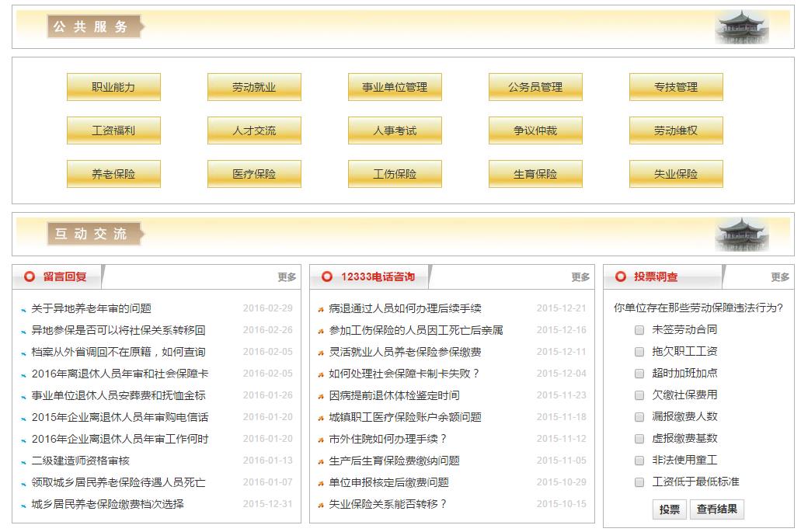Viewport: 801px width, 532px height.
Task: Open 更多 in the 留言回复 panel
Action: coord(287,277)
